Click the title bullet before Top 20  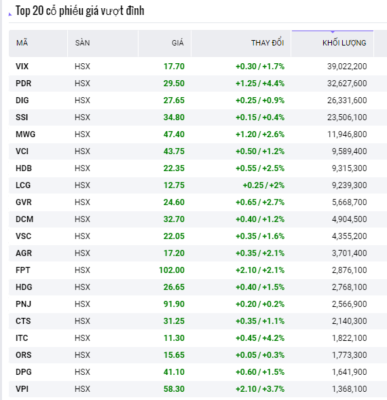10,14
